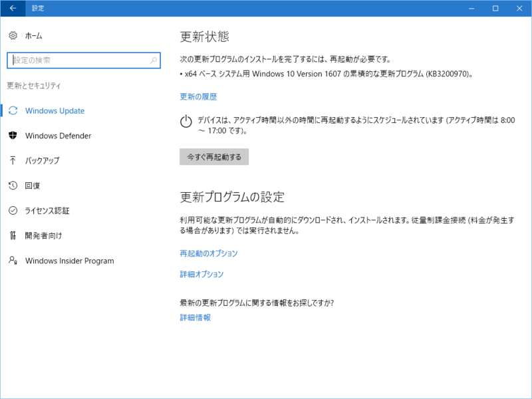Viewport: 532px width, 399px height.
Task: Select Windows Update in sidebar
Action: 55,110
